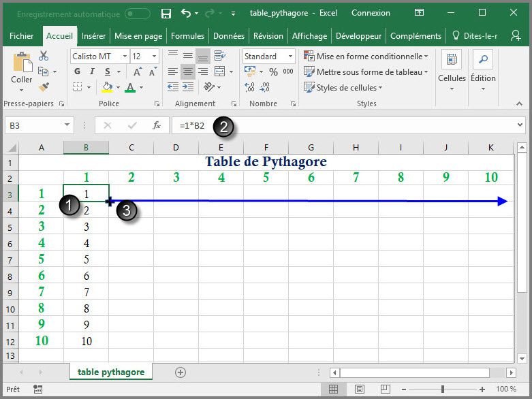Expand the formula bar

tap(520, 125)
